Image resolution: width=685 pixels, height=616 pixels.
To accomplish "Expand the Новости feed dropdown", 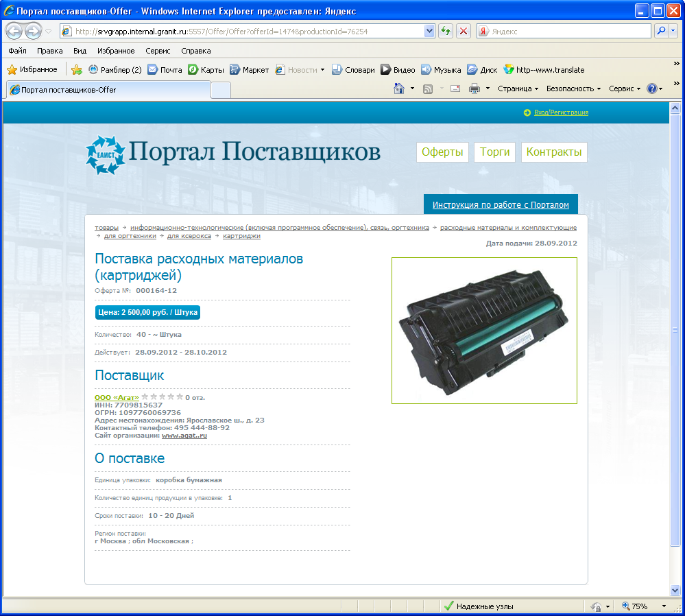I will click(x=322, y=69).
